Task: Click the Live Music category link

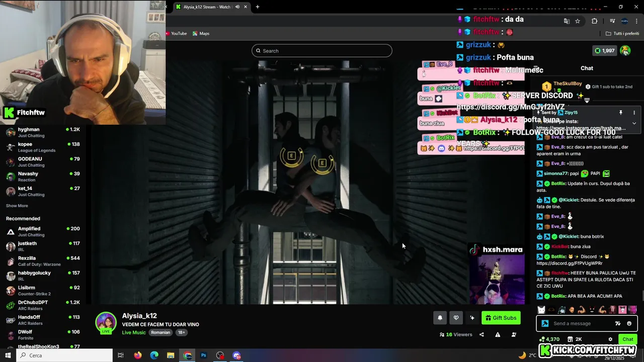Action: coord(134,332)
